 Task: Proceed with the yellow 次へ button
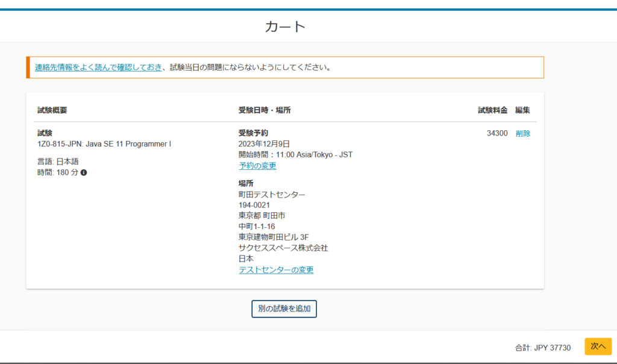[598, 347]
